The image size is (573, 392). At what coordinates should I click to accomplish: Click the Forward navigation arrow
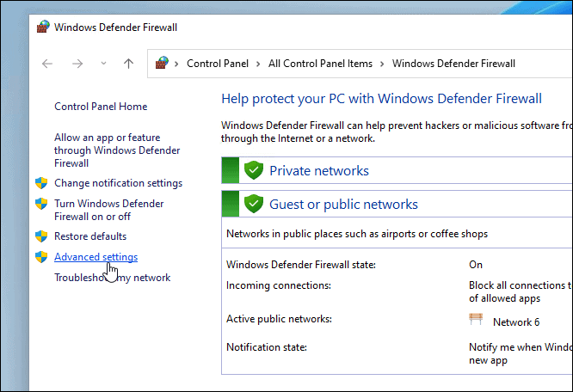tap(77, 64)
